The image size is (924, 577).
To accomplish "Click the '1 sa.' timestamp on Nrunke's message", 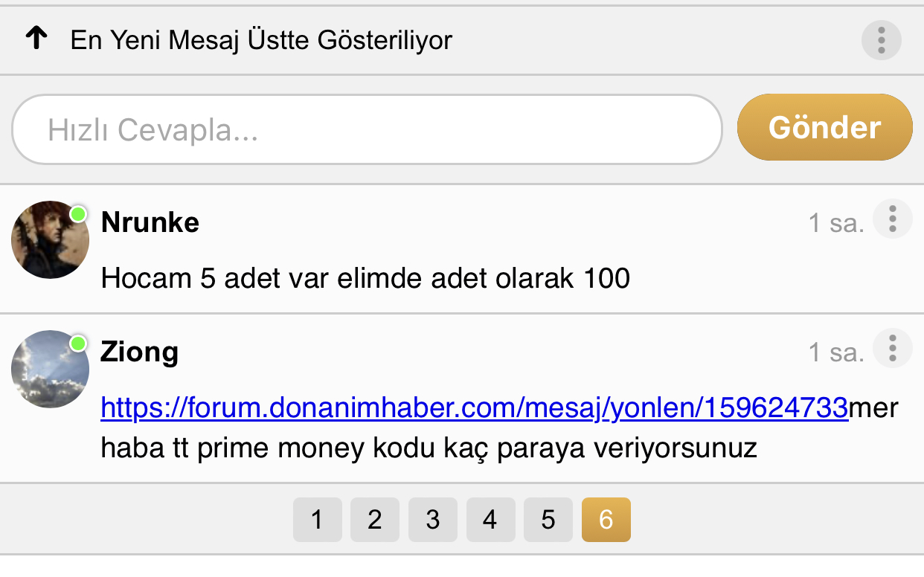I will 836,223.
